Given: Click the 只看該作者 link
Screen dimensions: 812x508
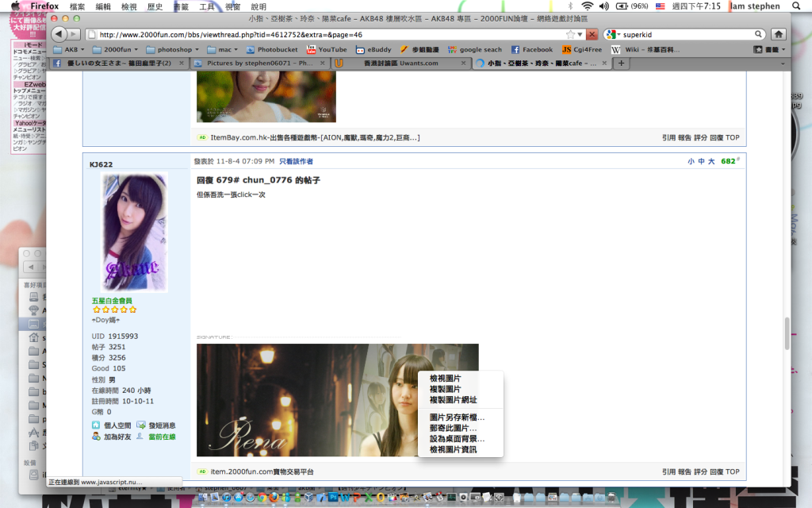Looking at the screenshot, I should pos(296,161).
